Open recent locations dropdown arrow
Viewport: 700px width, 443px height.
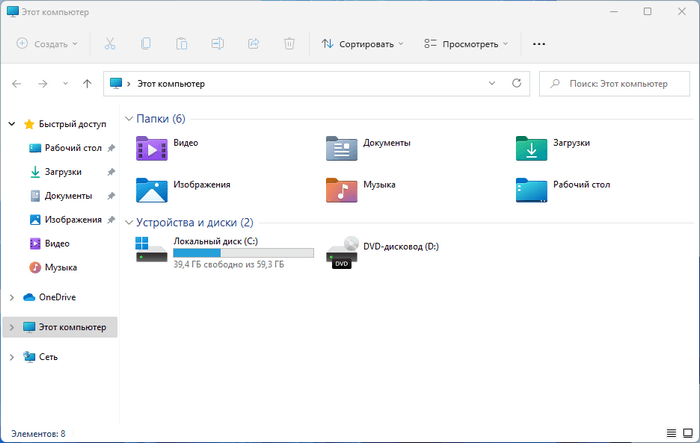click(65, 84)
